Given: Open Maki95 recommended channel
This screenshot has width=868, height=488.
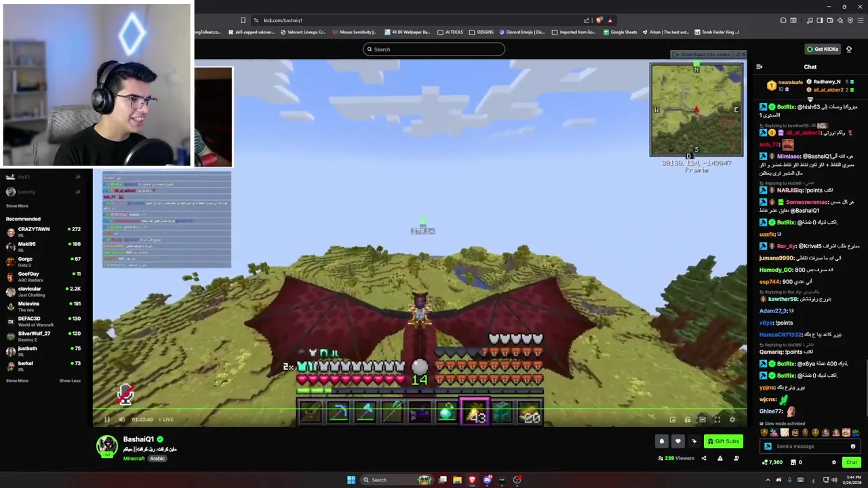Looking at the screenshot, I should pyautogui.click(x=43, y=246).
